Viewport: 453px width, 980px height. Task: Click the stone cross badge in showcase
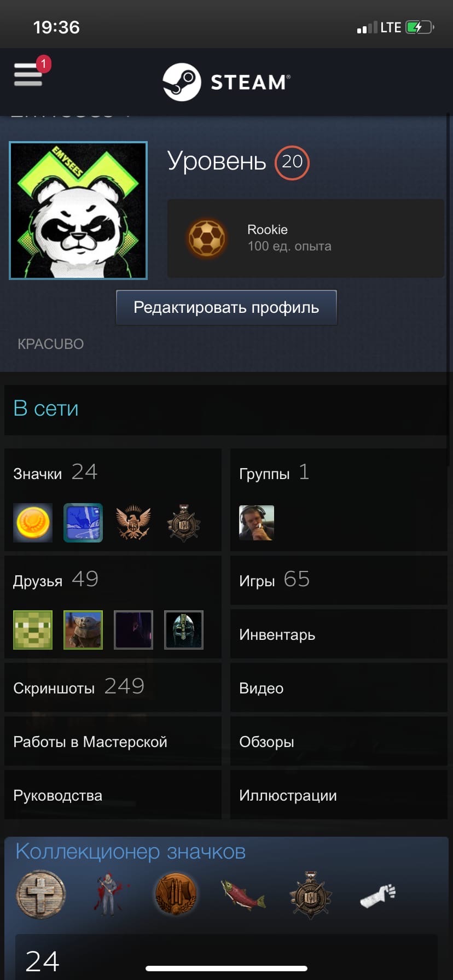click(40, 895)
